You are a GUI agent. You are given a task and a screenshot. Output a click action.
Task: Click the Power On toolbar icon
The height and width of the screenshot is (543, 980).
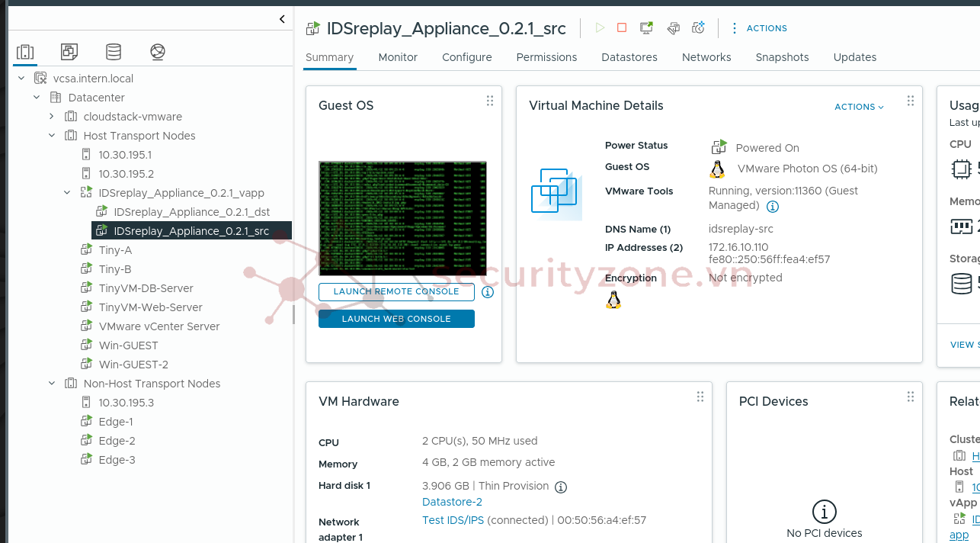tap(600, 28)
